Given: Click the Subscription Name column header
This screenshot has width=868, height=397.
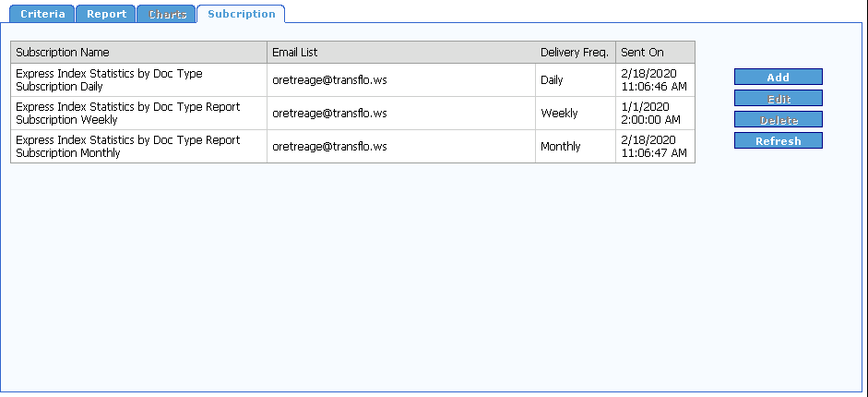Looking at the screenshot, I should 139,52.
